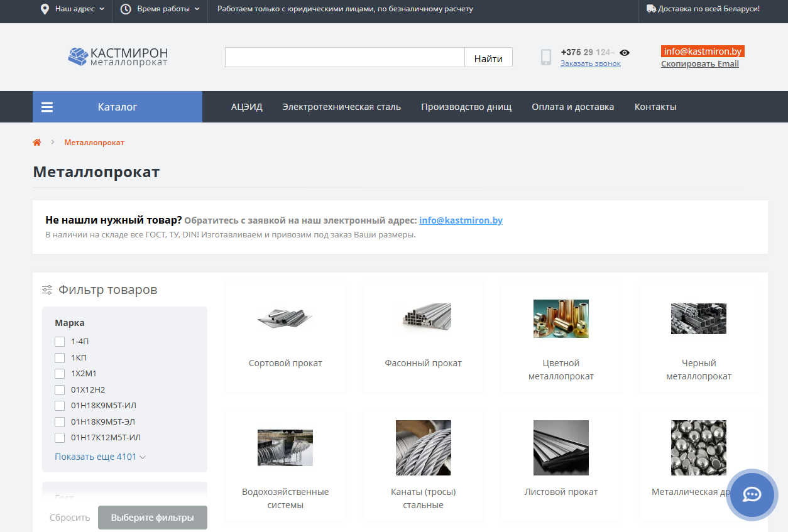Check the 01Н18К9М5Т-ИЛ grade filter
788x532 pixels.
coord(60,406)
